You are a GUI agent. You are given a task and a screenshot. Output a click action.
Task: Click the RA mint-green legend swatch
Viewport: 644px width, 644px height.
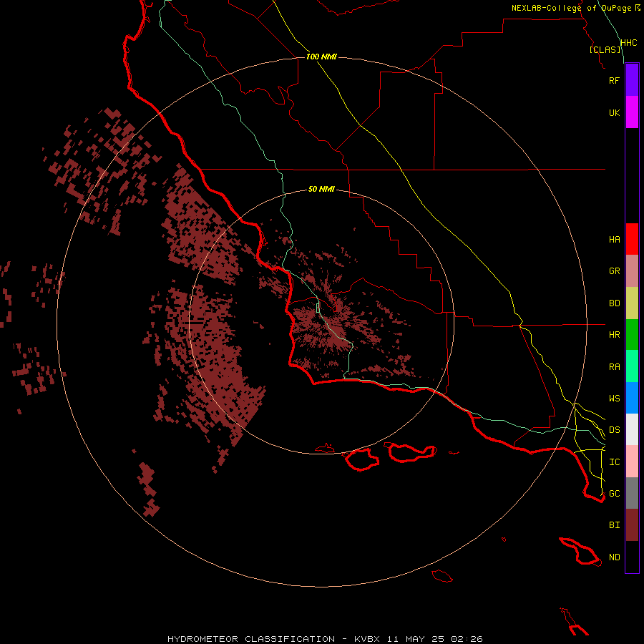click(x=632, y=366)
